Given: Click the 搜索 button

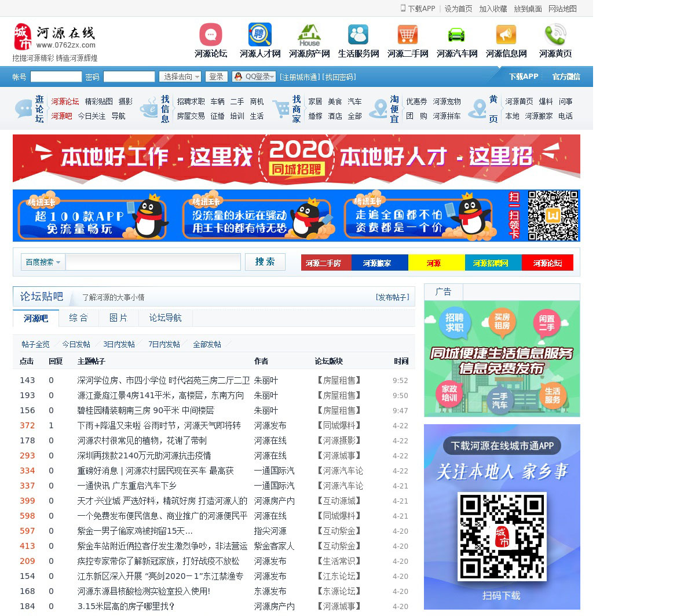Looking at the screenshot, I should point(265,262).
